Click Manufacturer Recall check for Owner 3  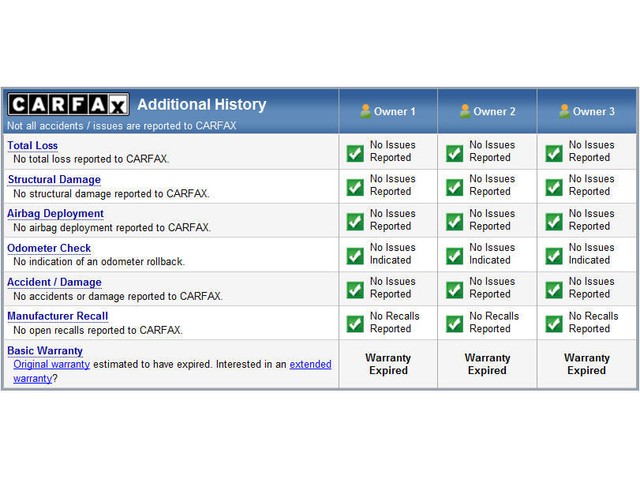click(x=554, y=324)
